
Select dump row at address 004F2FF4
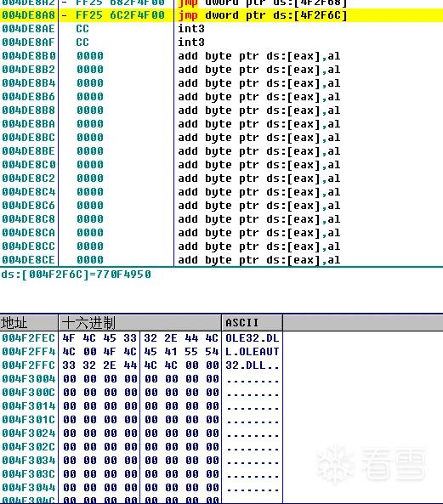pos(141,352)
